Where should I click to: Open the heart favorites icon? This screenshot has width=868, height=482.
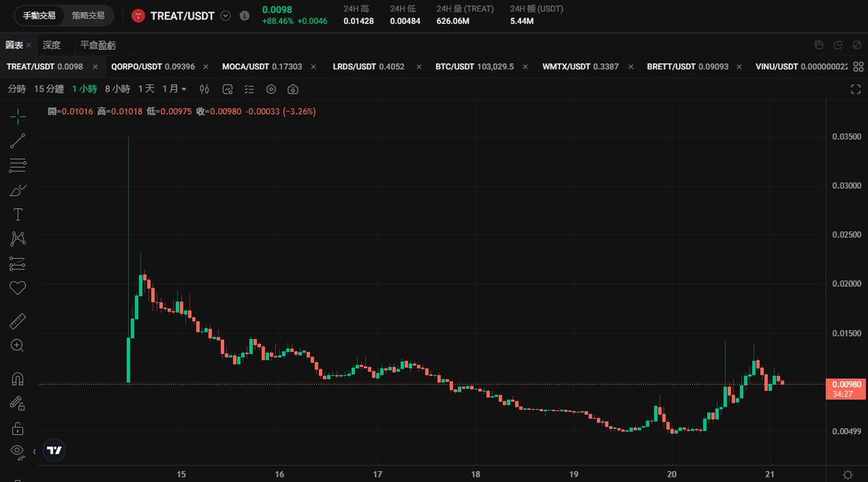click(x=17, y=288)
